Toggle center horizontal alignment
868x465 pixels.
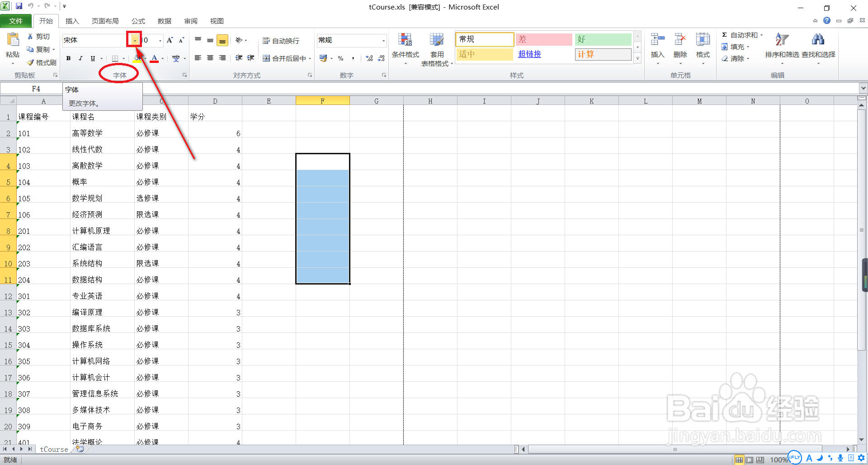pyautogui.click(x=210, y=58)
